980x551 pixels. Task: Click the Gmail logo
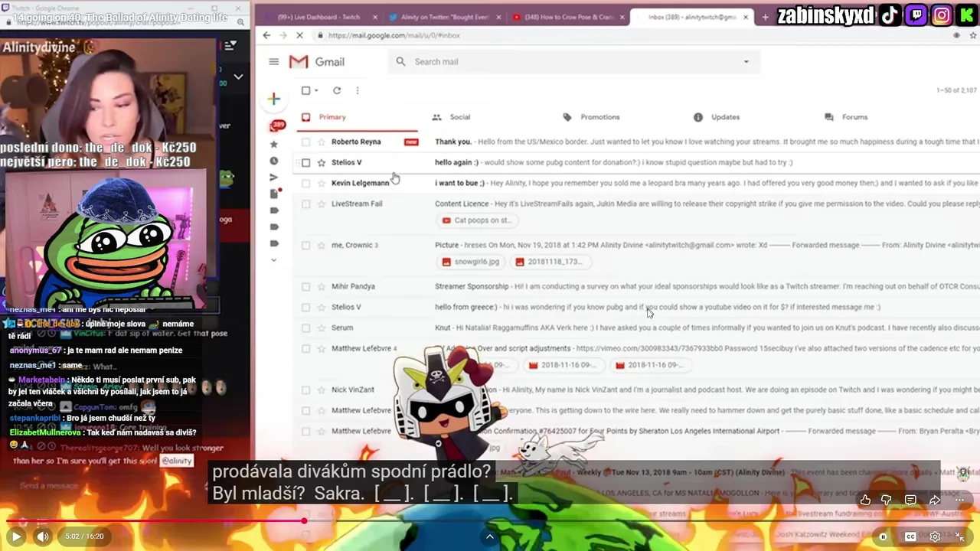coord(316,62)
